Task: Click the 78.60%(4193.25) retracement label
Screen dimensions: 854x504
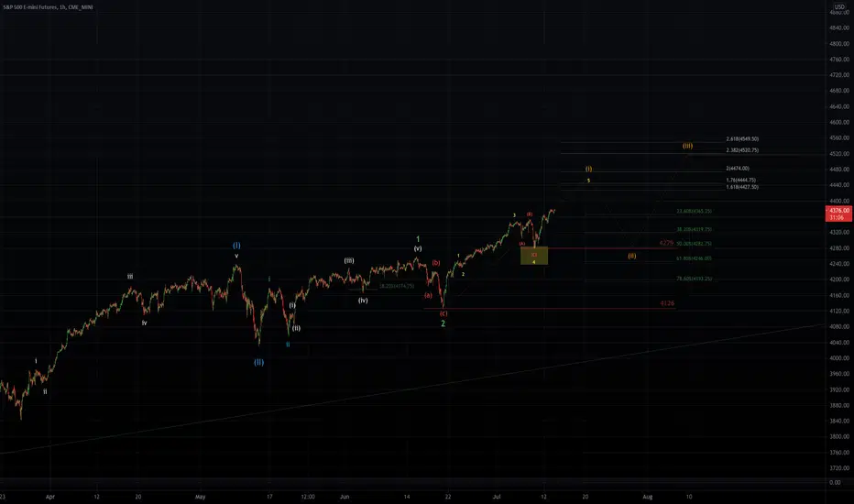Action: (694, 279)
